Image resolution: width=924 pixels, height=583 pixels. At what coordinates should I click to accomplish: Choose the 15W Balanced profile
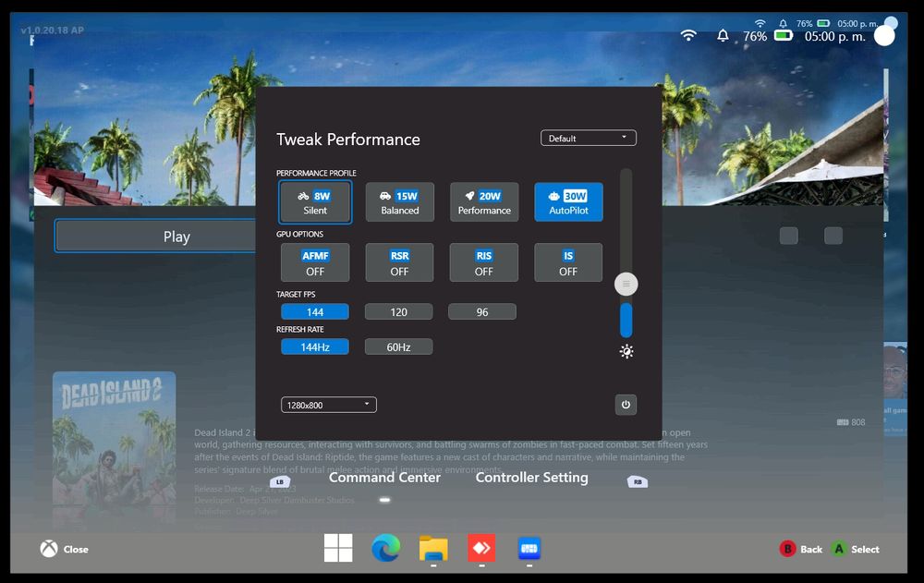(x=399, y=202)
